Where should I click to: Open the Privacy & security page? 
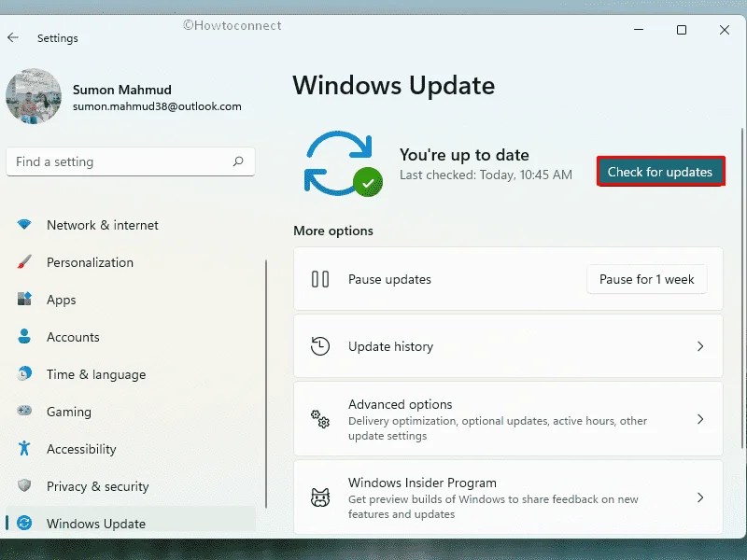98,486
